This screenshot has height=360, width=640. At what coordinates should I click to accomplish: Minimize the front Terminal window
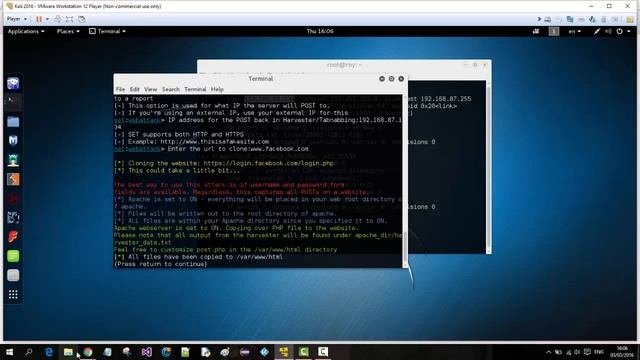pos(382,79)
